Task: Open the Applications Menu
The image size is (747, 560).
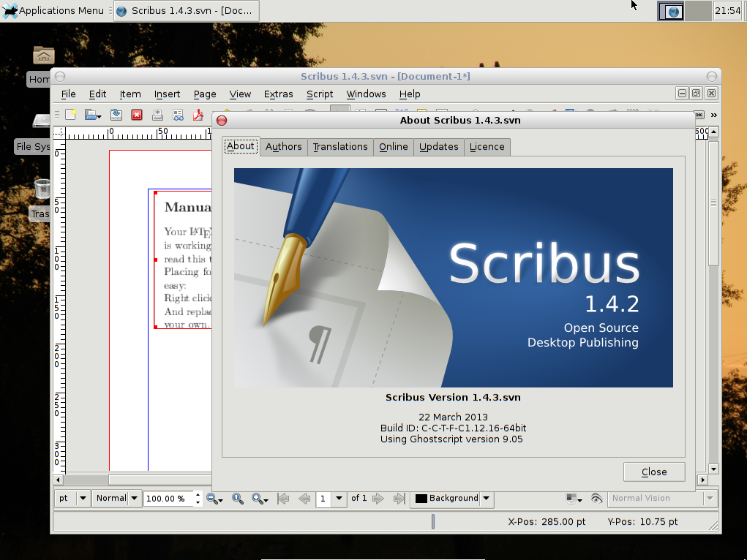Action: click(53, 10)
